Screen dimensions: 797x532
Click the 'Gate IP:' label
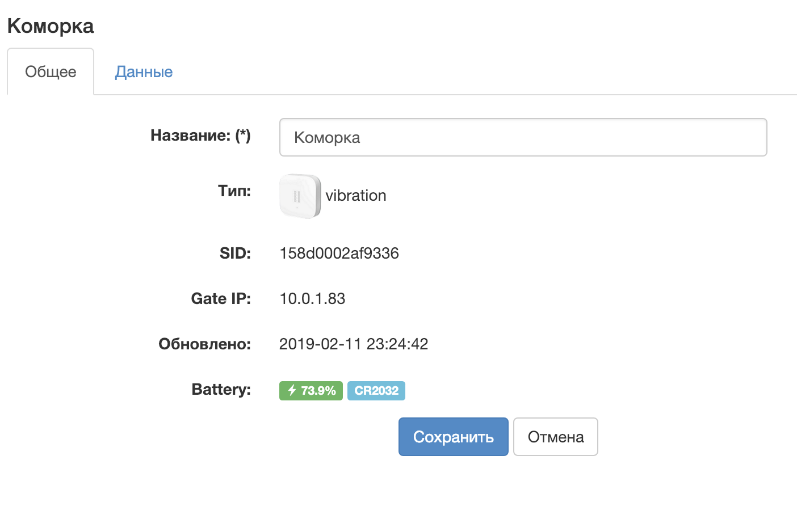click(x=221, y=298)
